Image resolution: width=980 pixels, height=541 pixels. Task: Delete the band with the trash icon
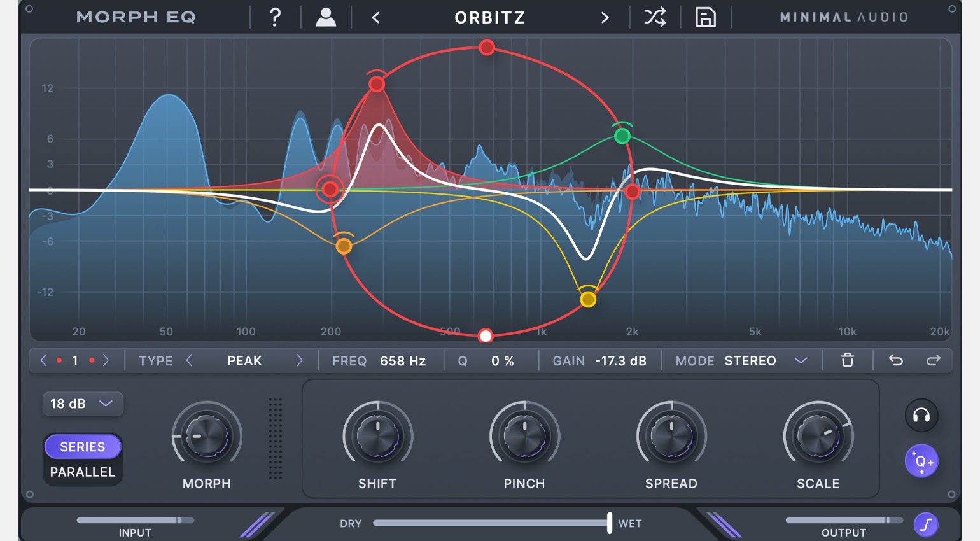click(x=848, y=360)
